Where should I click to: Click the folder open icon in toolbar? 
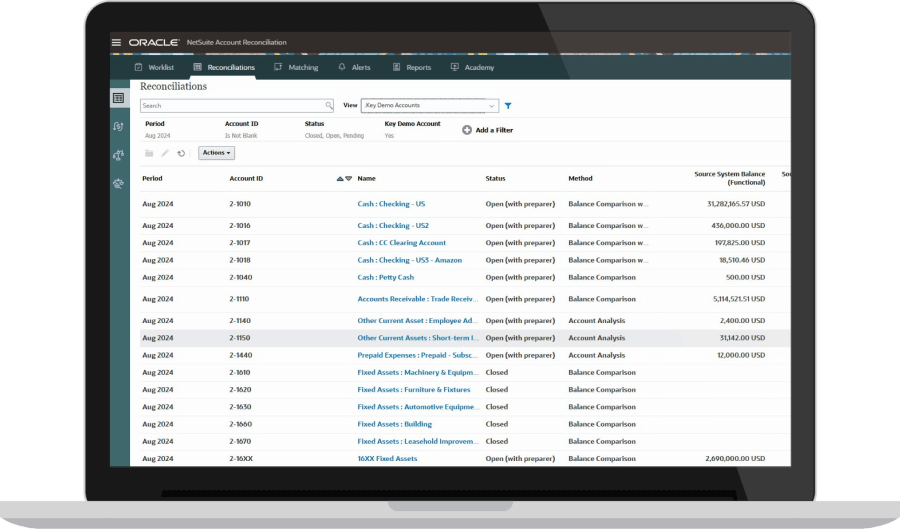(x=149, y=153)
